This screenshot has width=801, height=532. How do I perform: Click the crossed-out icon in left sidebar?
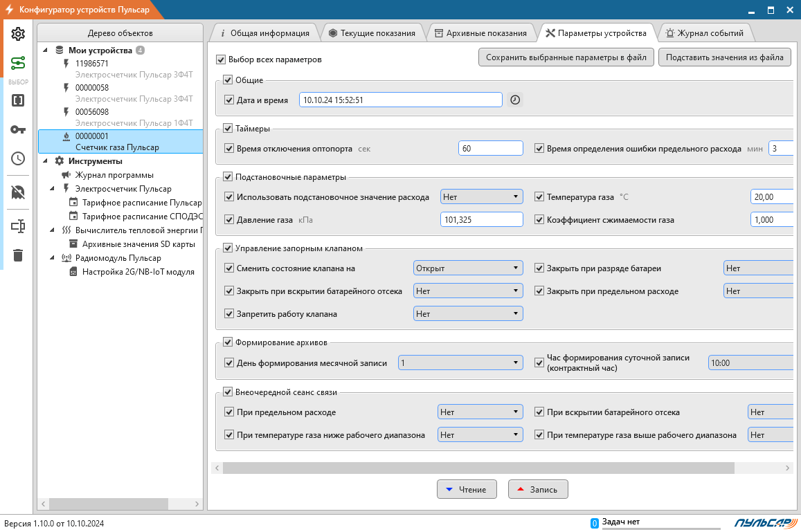tap(18, 192)
